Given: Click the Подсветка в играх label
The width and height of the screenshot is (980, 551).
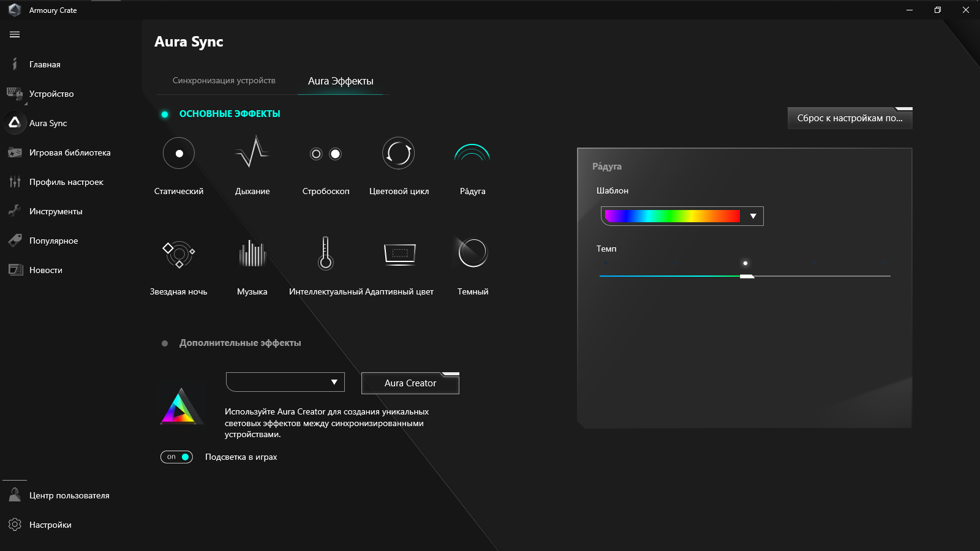Looking at the screenshot, I should point(241,457).
